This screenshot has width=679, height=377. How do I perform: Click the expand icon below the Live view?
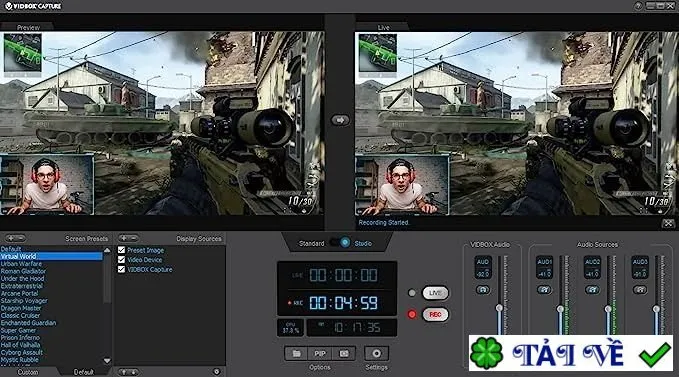click(668, 223)
